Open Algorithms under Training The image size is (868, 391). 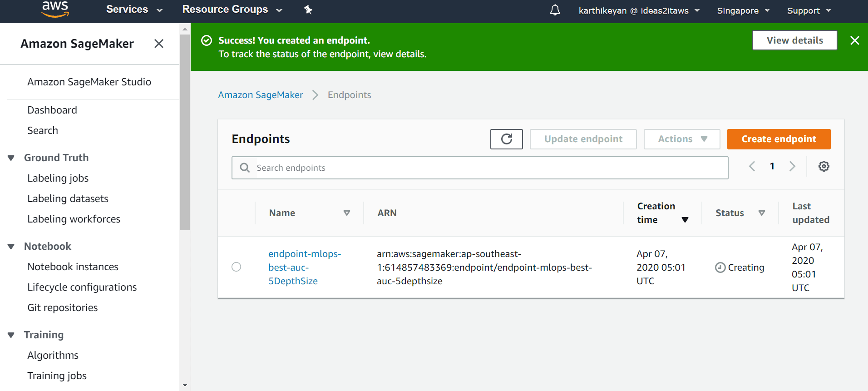[53, 355]
